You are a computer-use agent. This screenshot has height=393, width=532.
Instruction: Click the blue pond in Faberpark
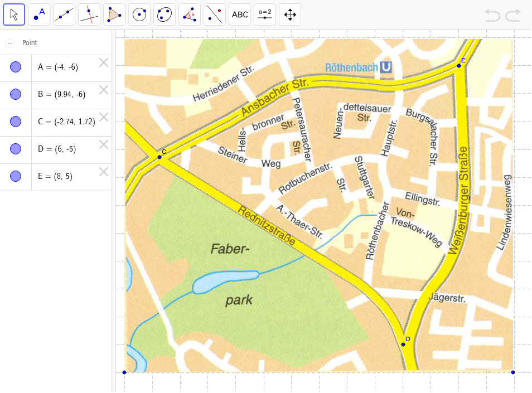[x=225, y=281]
